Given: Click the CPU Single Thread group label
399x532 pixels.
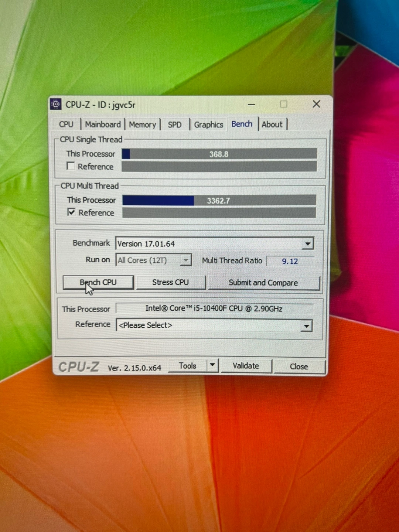Looking at the screenshot, I should tap(91, 139).
